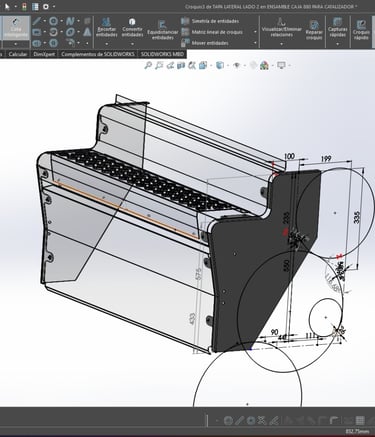Open the appearance color sphere in view toolbar
The width and height of the screenshot is (375, 437).
click(264, 65)
